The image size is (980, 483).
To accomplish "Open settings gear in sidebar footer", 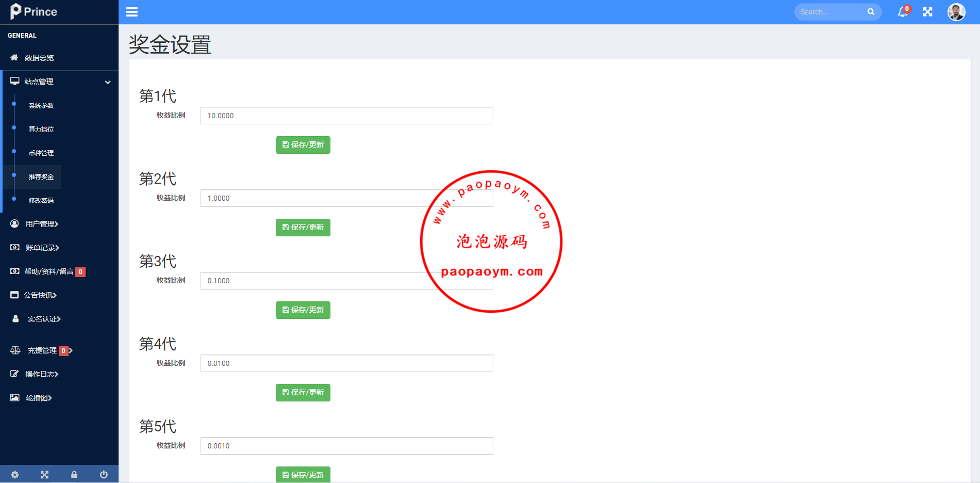I will 15,474.
